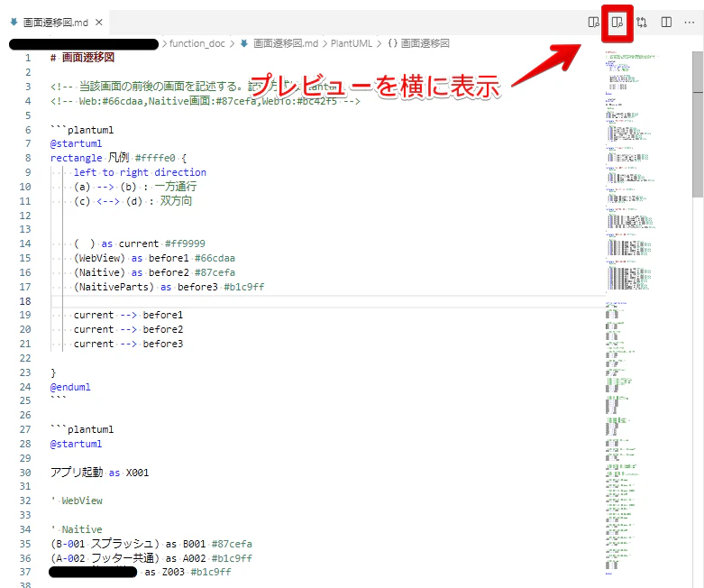Click 'current --> before2' line 20
The height and width of the screenshot is (588, 704).
pyautogui.click(x=128, y=330)
